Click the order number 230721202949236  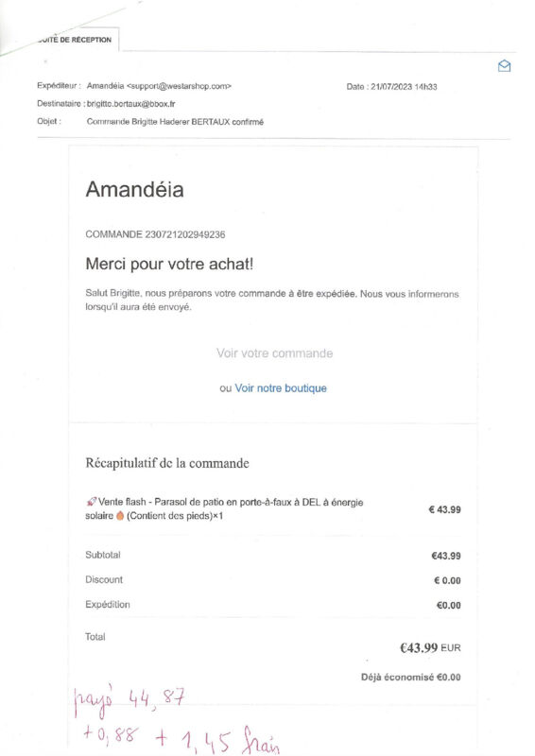(x=185, y=234)
